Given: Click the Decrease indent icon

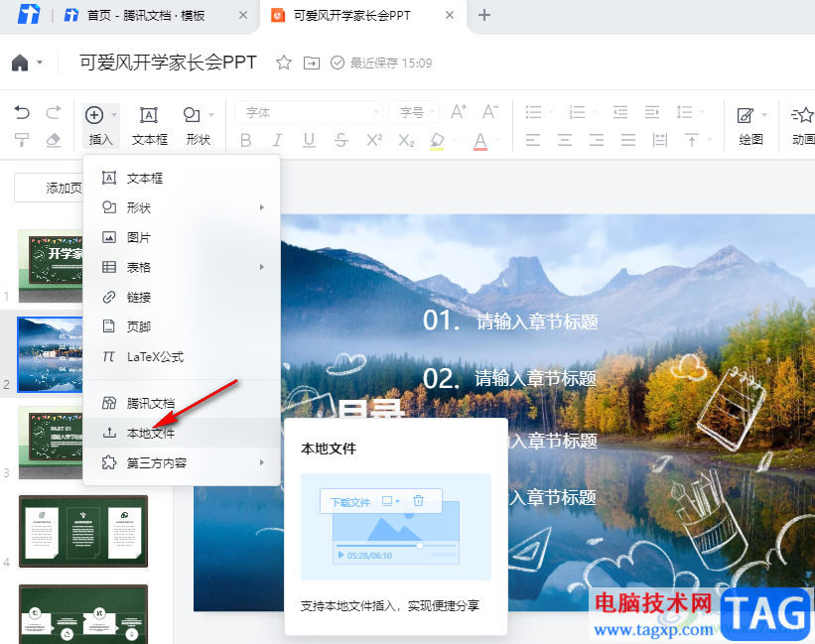Looking at the screenshot, I should (x=620, y=112).
